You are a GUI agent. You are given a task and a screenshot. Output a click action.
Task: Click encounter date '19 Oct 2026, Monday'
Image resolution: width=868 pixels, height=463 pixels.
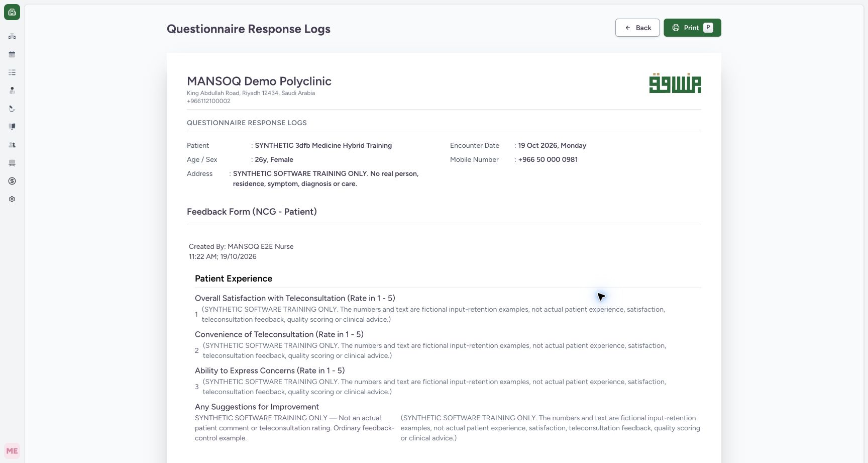pyautogui.click(x=552, y=145)
